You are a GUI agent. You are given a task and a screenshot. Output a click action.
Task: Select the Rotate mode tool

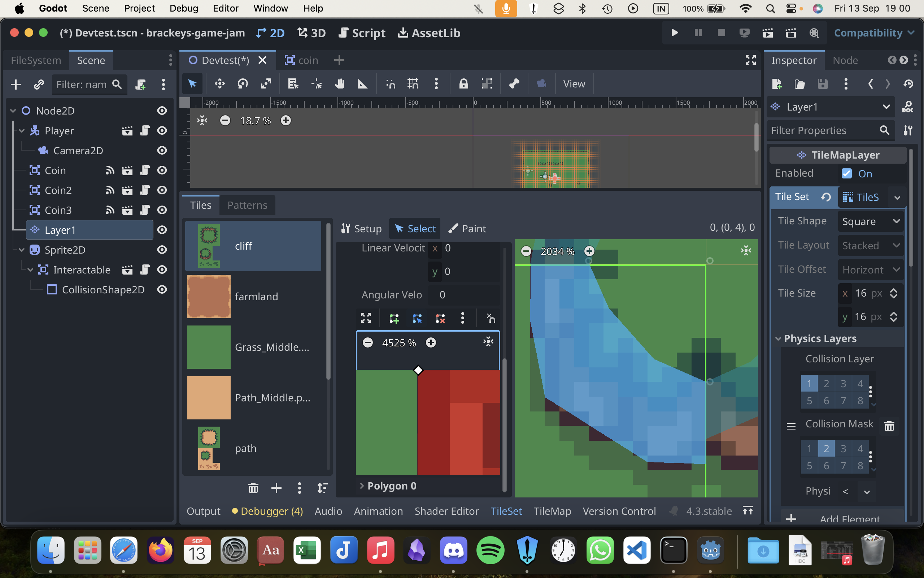click(243, 84)
